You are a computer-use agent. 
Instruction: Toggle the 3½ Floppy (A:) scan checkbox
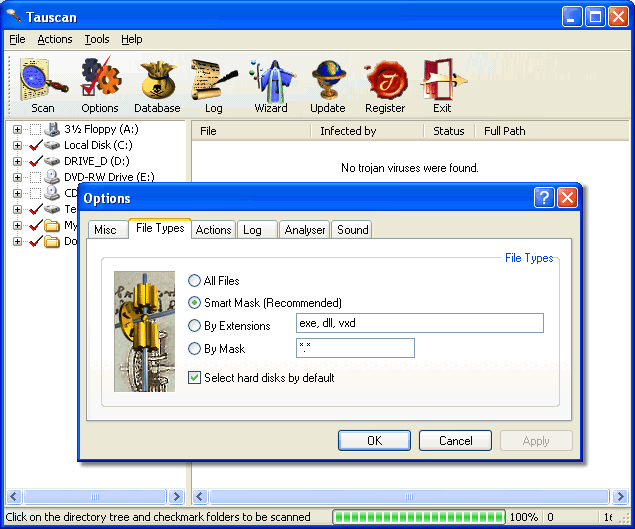(x=35, y=129)
